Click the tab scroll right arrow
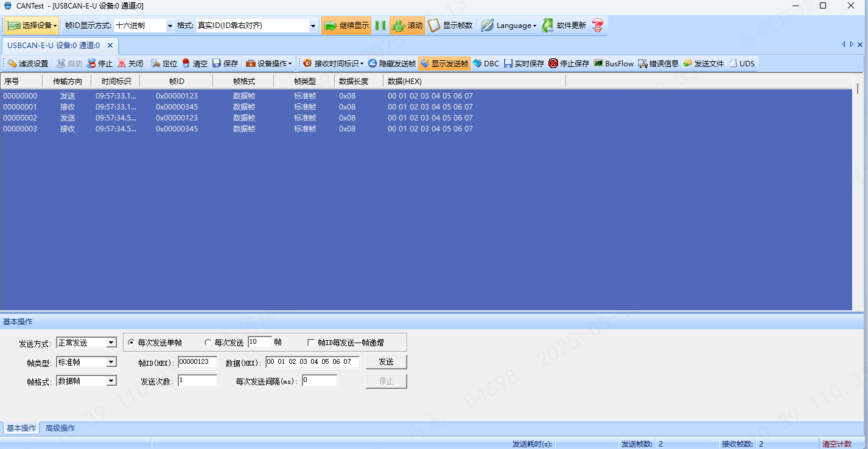 tap(852, 44)
